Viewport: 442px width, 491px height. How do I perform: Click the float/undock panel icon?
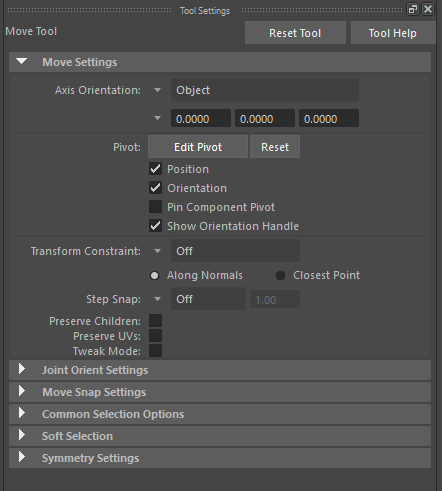pyautogui.click(x=413, y=9)
